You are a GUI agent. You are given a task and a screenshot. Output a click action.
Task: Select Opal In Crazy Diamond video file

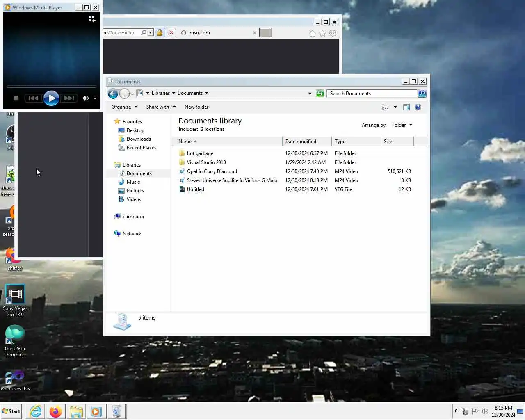click(x=212, y=171)
